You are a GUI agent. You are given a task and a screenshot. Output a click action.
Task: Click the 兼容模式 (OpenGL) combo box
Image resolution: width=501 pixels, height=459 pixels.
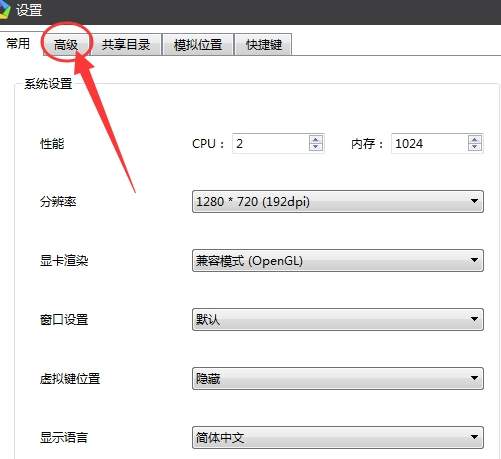(x=338, y=260)
